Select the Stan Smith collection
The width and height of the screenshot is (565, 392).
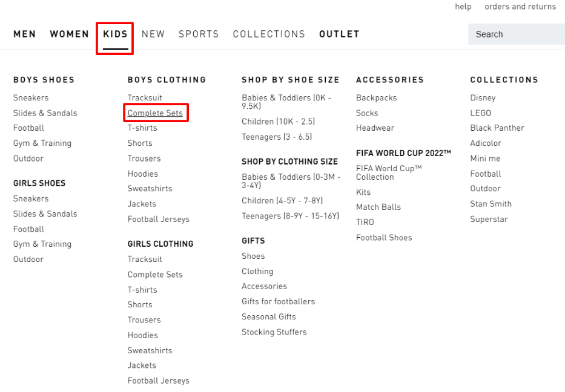(491, 204)
